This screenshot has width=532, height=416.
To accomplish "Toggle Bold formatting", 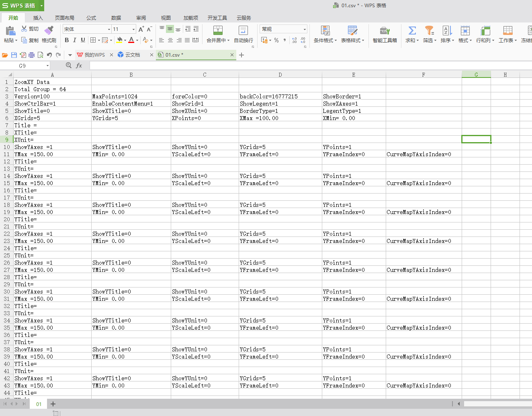I will [x=67, y=40].
